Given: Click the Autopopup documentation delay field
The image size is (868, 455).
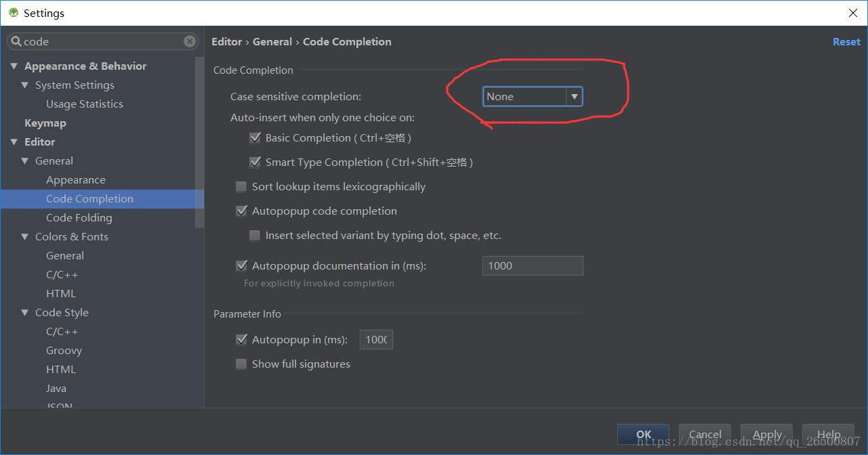Looking at the screenshot, I should tap(532, 266).
